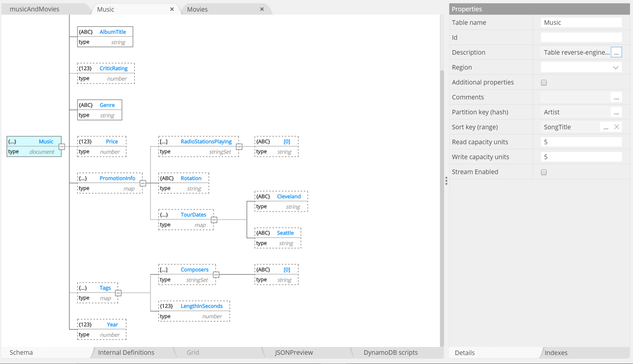This screenshot has width=633, height=364.
Task: Collapse the Tags node
Action: point(118,293)
